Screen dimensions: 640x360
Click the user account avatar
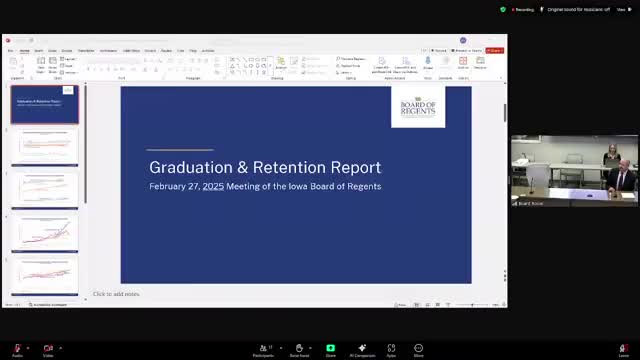463,40
